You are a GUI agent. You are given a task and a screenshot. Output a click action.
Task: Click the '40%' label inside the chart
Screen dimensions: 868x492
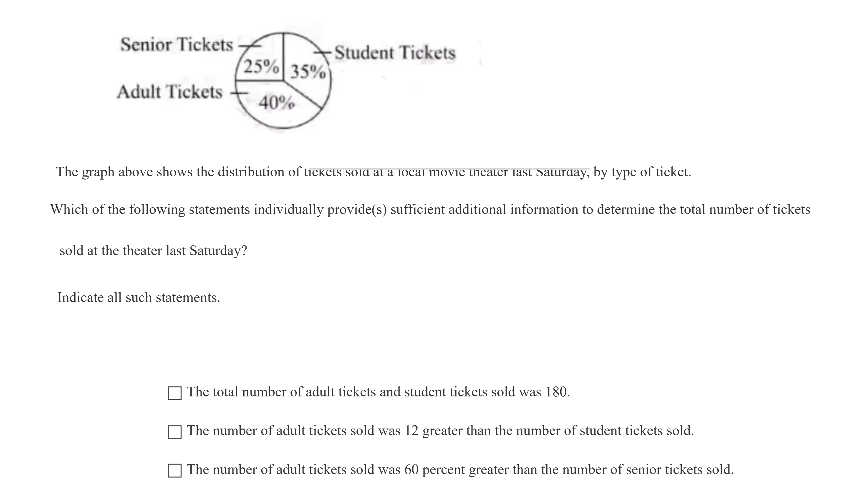click(277, 102)
